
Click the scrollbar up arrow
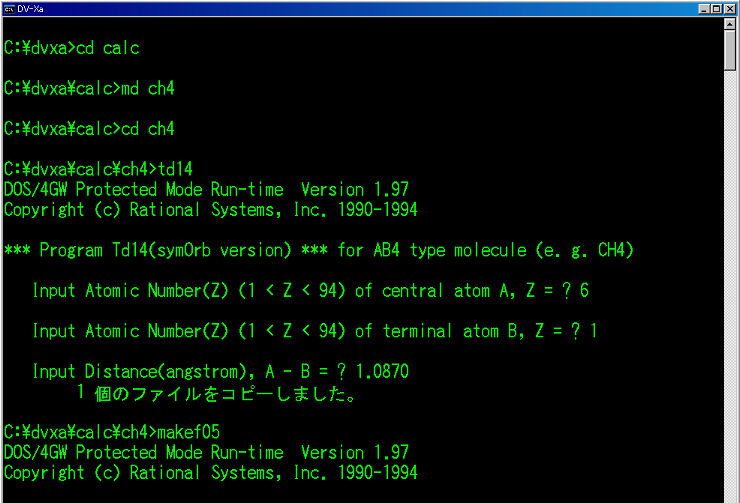pyautogui.click(x=731, y=23)
